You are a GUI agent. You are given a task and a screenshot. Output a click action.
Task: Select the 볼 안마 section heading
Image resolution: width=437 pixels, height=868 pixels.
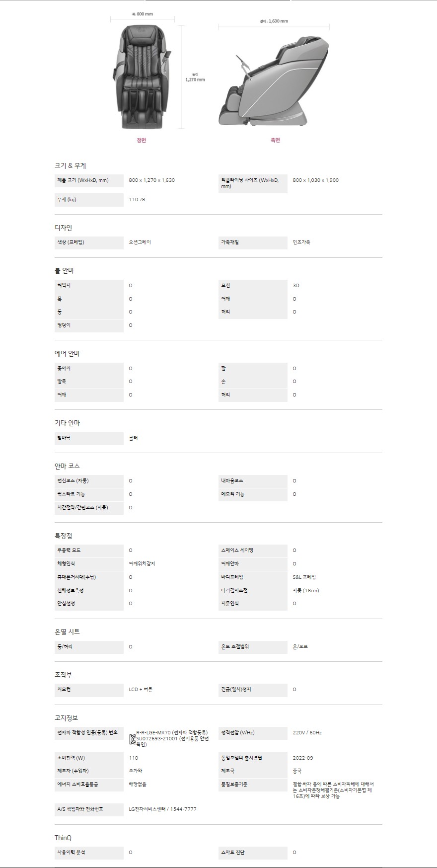coord(64,270)
